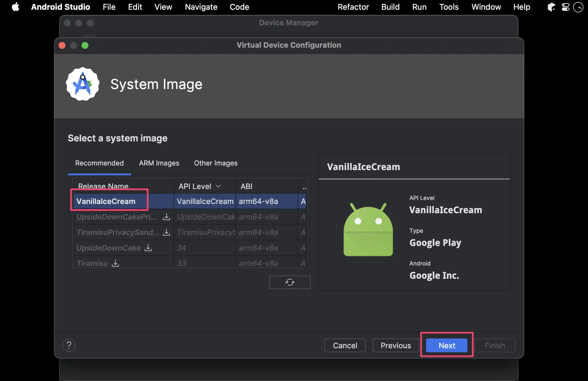Viewport: 588px width, 381px height.
Task: Download the UpsideDownCakePri... system image
Action: point(167,217)
